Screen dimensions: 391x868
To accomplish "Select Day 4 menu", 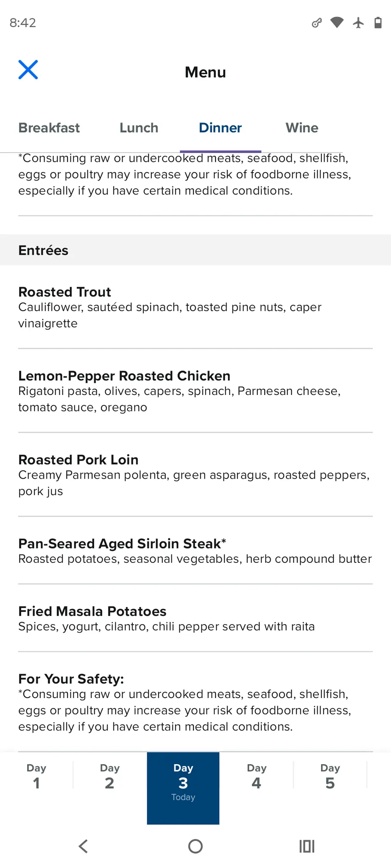I will point(257,776).
